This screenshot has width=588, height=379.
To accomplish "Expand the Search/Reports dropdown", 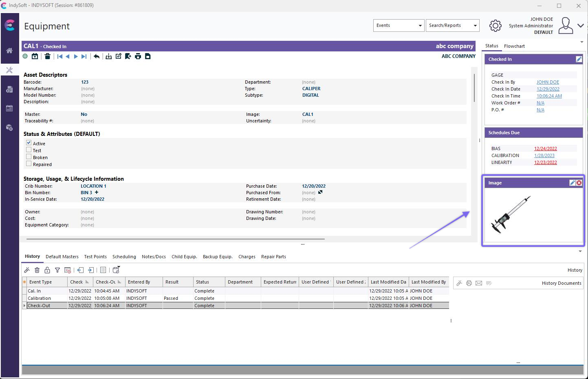I will (452, 25).
